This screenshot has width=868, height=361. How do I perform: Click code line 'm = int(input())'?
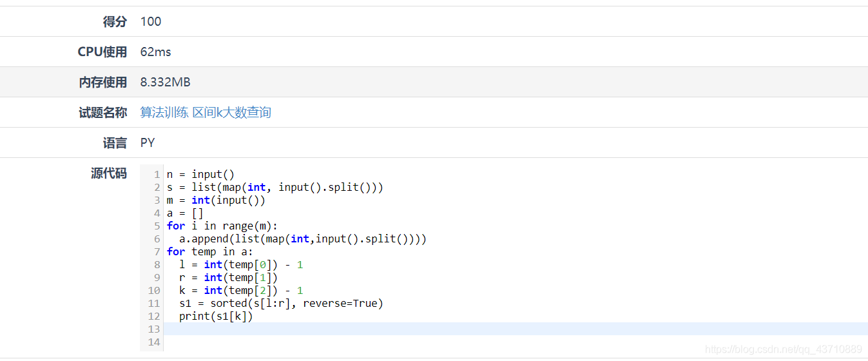tap(216, 200)
